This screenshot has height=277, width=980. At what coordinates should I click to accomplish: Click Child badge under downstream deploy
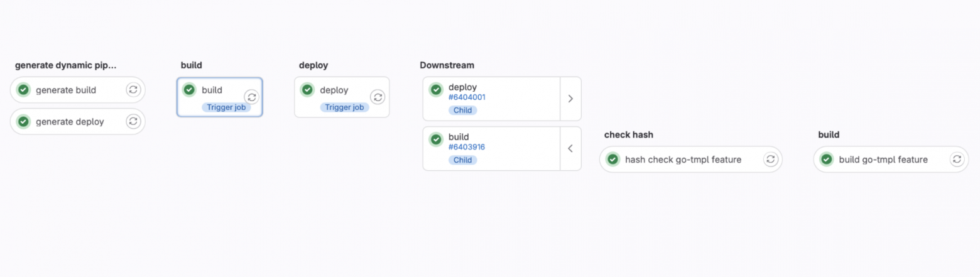[x=462, y=110]
